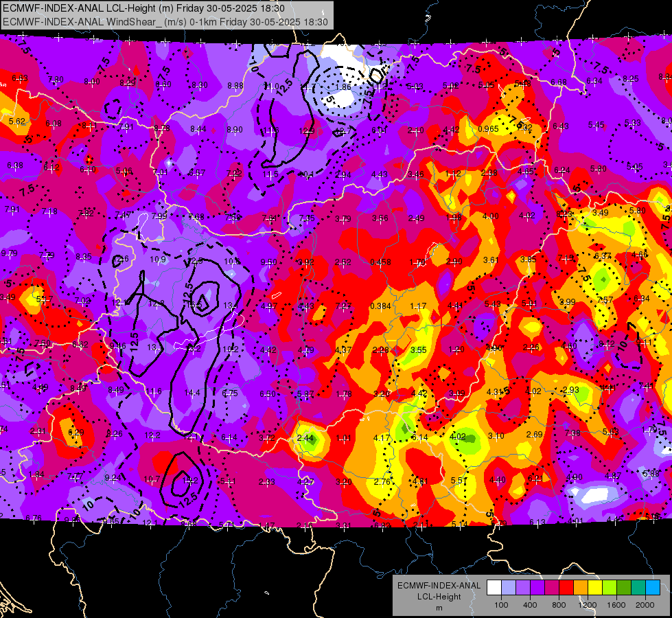This screenshot has width=672, height=618.
Task: Click the grid value 6.63 in the upper-left corner
Action: tap(20, 78)
